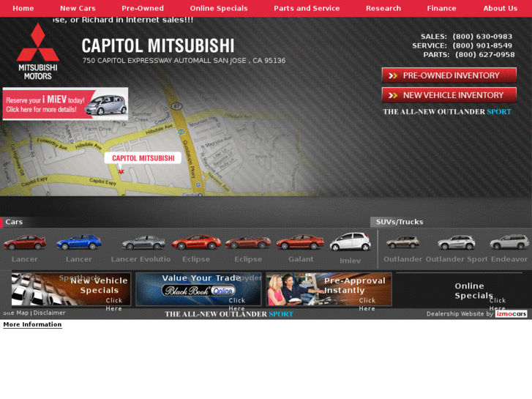Open the Research menu
This screenshot has width=532, height=399.
point(383,9)
